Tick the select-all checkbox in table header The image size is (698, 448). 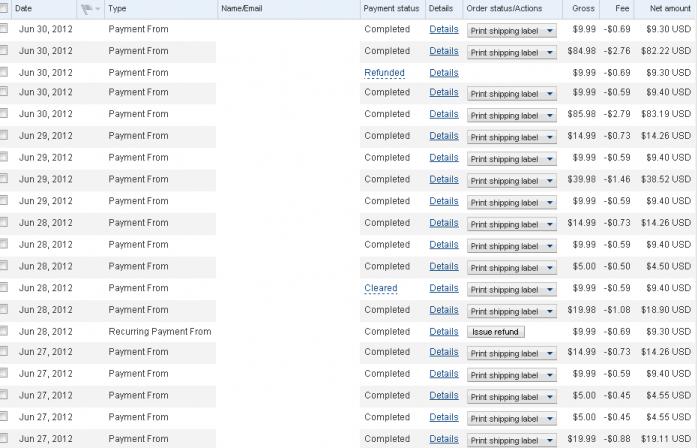tap(3, 8)
